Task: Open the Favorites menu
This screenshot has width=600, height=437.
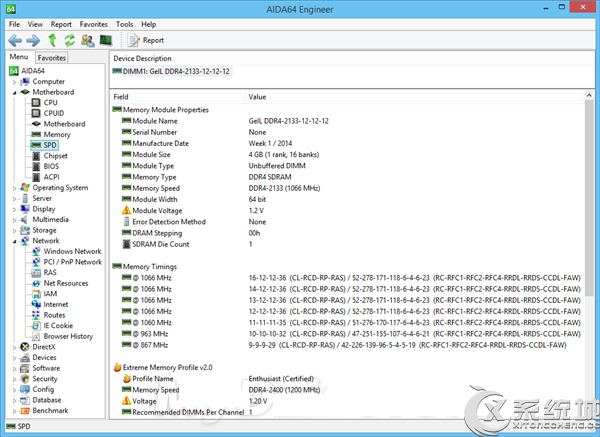Action: tap(94, 24)
